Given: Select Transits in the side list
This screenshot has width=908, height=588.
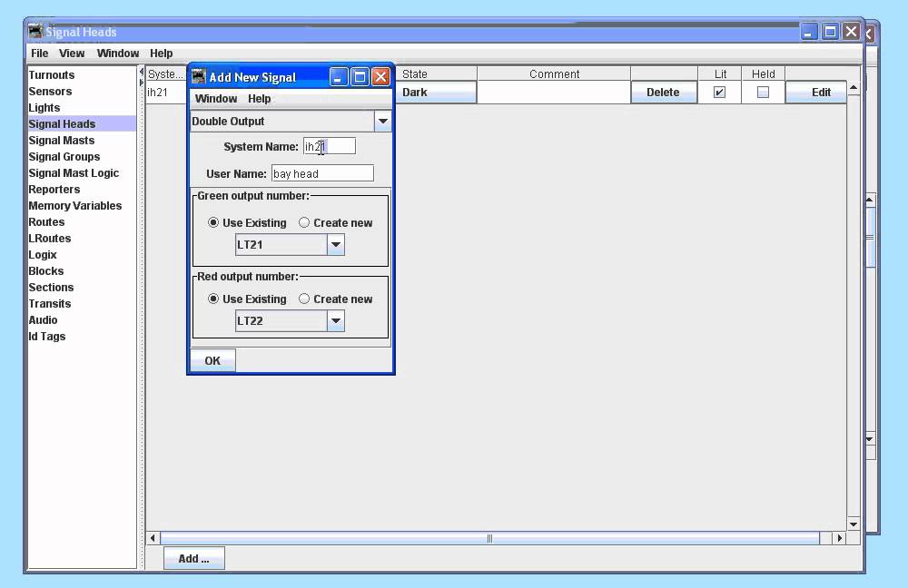Looking at the screenshot, I should coord(83,304).
